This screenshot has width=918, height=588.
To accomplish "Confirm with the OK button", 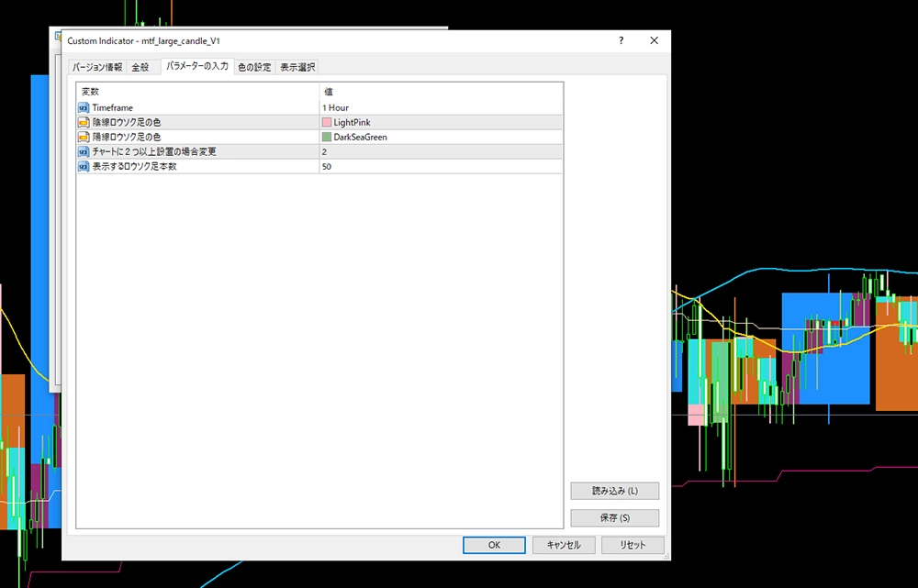I will click(494, 545).
